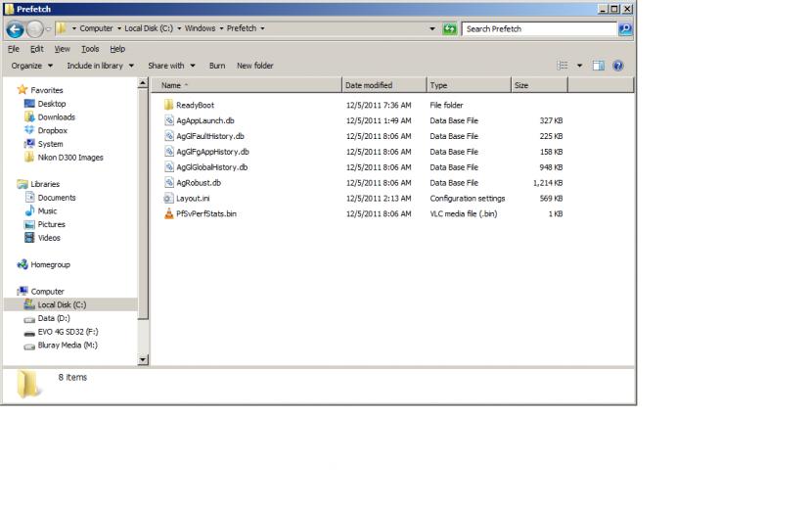Open the File menu
This screenshot has height=508, width=812.
pyautogui.click(x=14, y=49)
